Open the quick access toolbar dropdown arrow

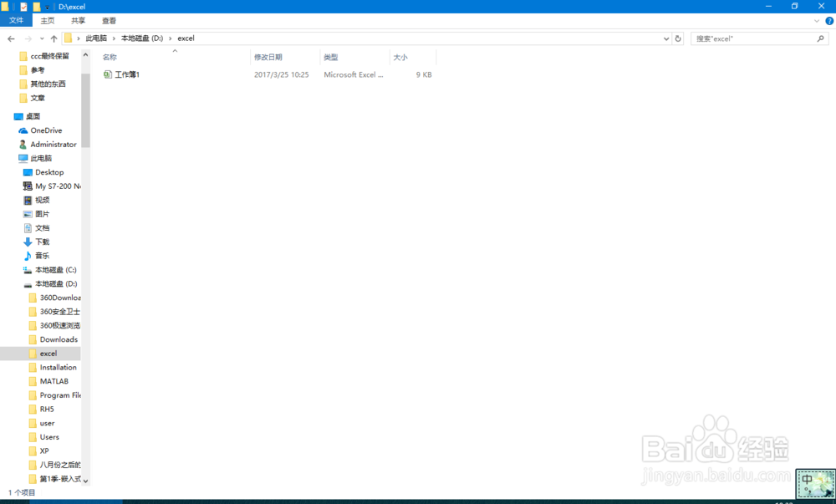48,6
